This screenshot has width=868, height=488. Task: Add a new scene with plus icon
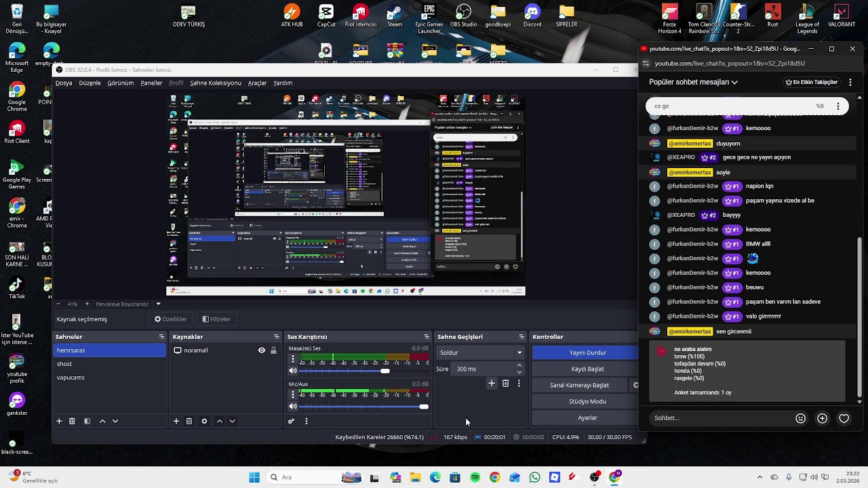[59, 421]
